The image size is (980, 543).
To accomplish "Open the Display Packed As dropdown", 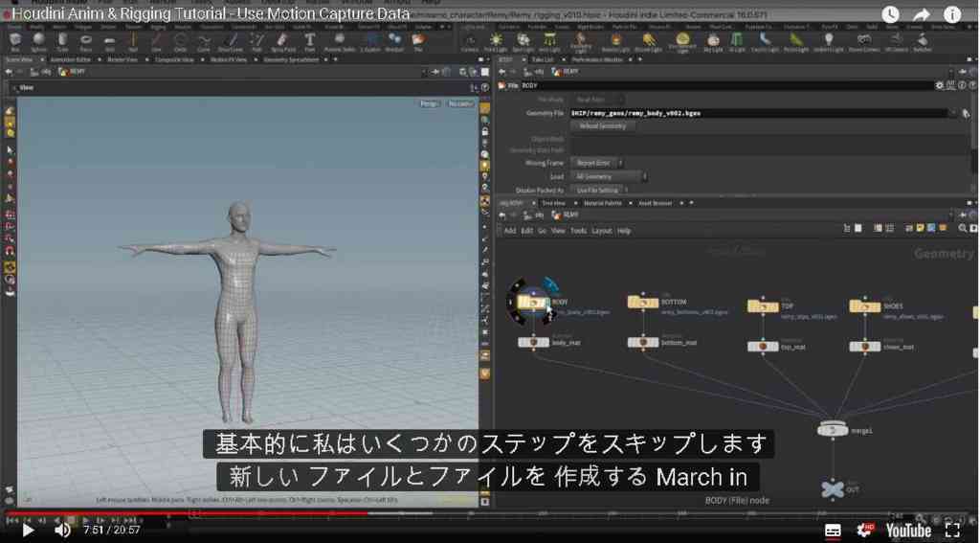I will (x=598, y=190).
